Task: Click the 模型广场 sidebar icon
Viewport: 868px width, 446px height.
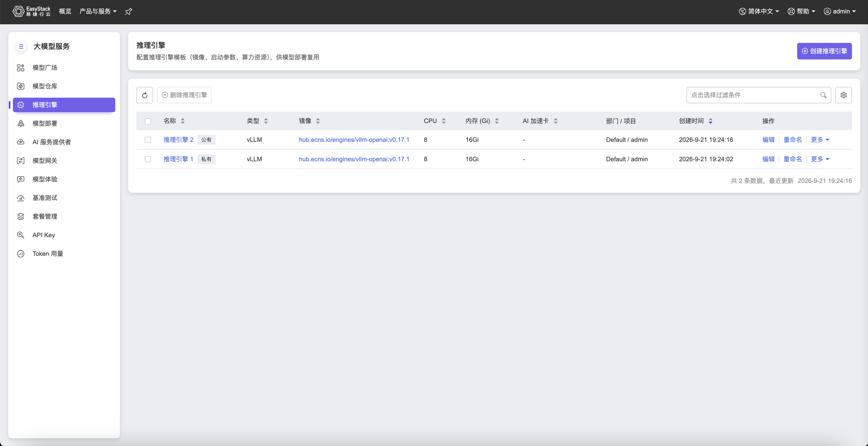Action: tap(21, 68)
